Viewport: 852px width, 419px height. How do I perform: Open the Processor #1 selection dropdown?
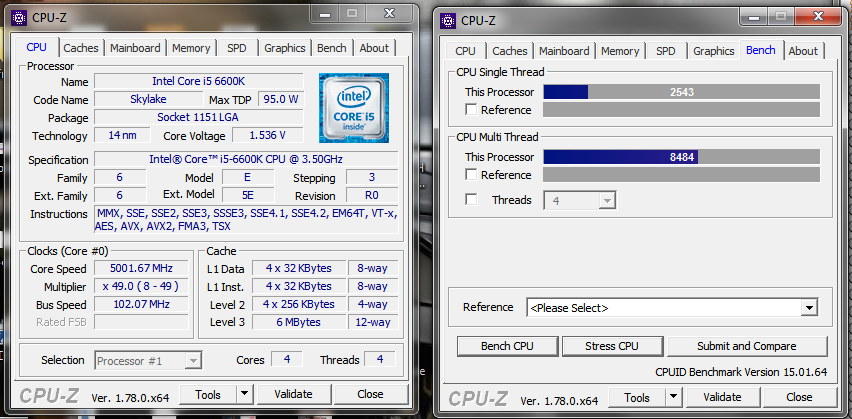pyautogui.click(x=148, y=360)
